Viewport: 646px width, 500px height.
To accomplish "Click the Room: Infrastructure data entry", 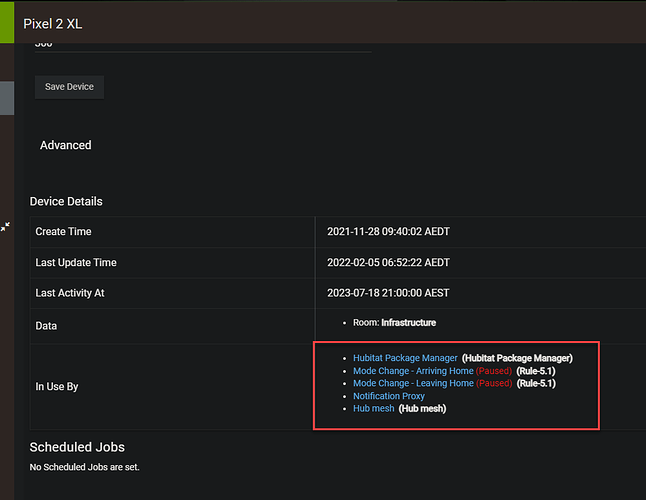I will click(x=394, y=323).
